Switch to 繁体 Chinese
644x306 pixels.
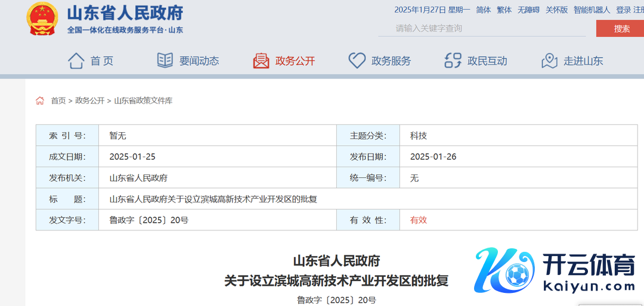click(504, 10)
